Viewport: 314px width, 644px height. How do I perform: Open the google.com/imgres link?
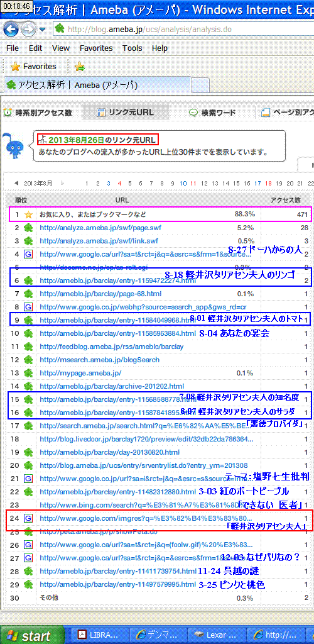click(146, 518)
